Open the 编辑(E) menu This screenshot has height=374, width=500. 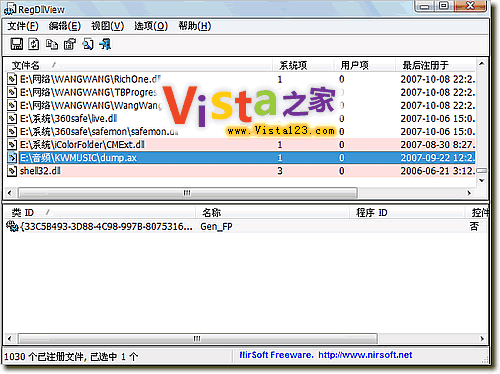[x=64, y=26]
